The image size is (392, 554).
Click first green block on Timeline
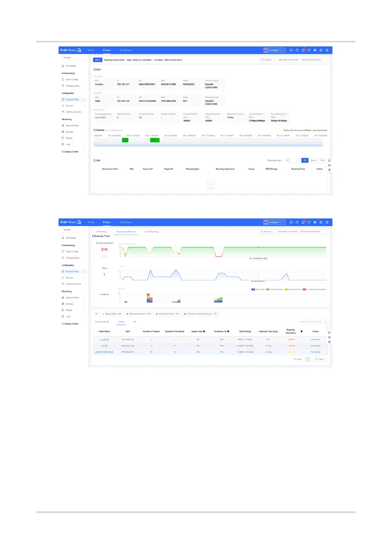tap(125, 140)
